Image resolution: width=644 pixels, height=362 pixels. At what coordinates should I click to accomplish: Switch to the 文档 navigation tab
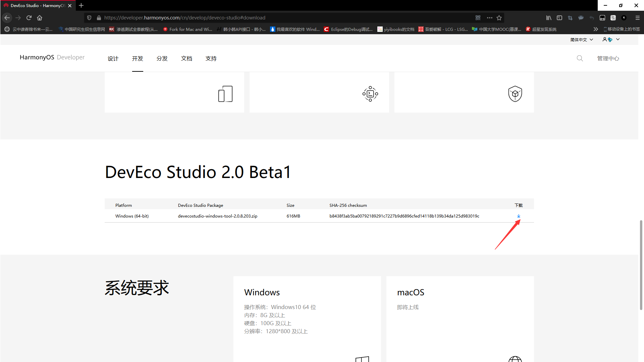[x=187, y=58]
